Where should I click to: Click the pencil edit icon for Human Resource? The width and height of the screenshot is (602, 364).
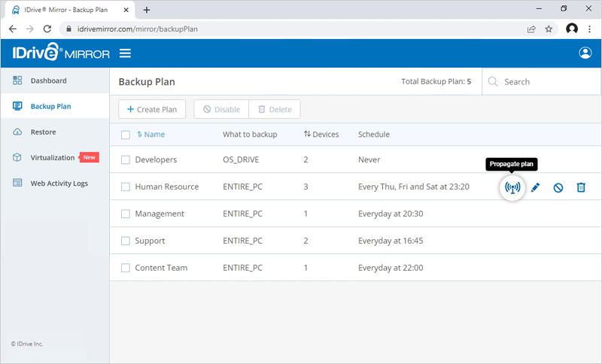[536, 187]
